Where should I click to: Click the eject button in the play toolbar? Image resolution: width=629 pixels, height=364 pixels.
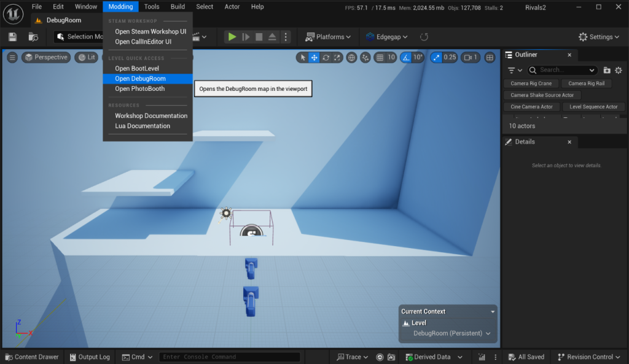tap(272, 37)
